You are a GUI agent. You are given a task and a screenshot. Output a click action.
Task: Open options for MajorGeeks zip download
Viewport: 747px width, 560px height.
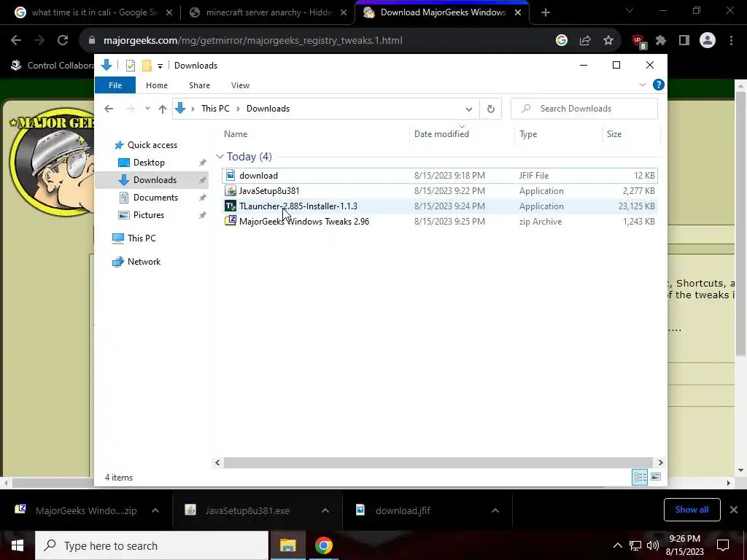[155, 510]
